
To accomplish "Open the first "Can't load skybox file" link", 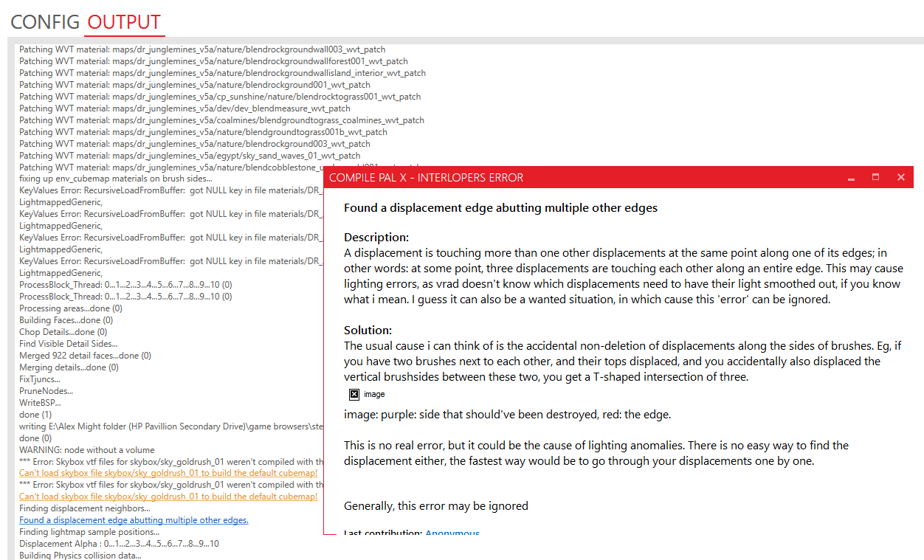I will pos(168,473).
